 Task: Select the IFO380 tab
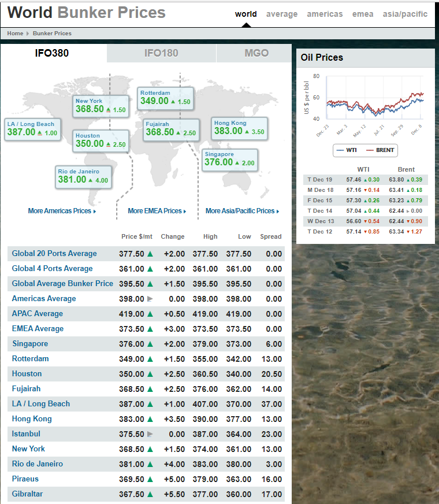[x=52, y=53]
